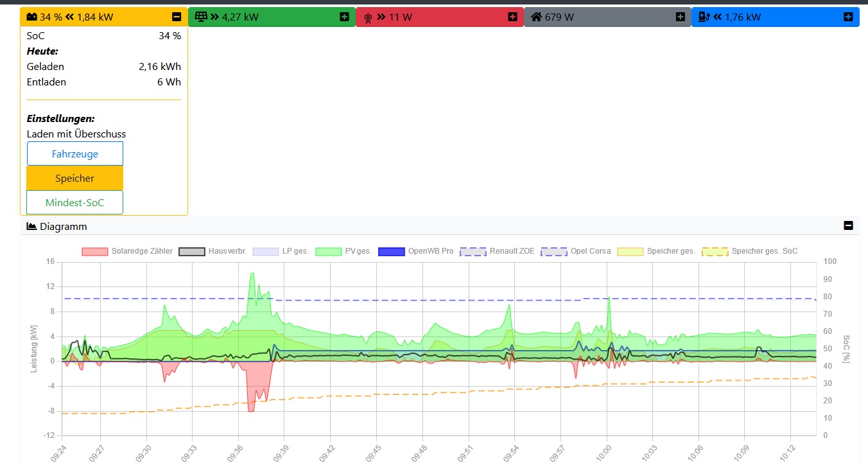868x465 pixels.
Task: Expand the green PV power card
Action: click(345, 17)
